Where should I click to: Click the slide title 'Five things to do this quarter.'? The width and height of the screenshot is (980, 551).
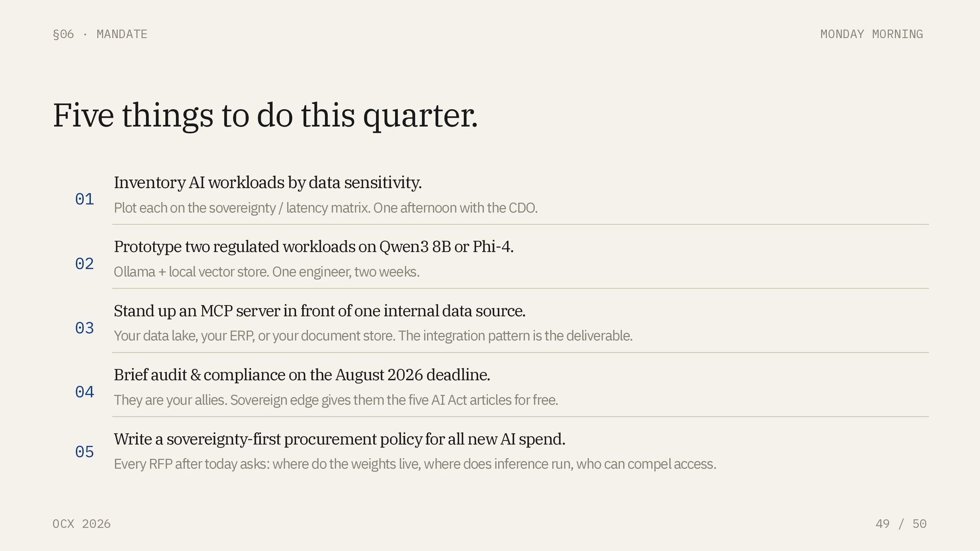265,115
